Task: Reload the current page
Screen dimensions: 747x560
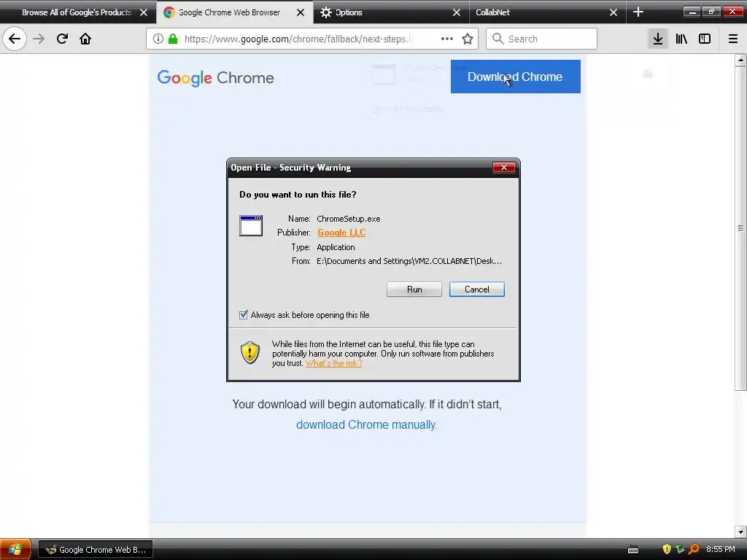Action: [62, 39]
